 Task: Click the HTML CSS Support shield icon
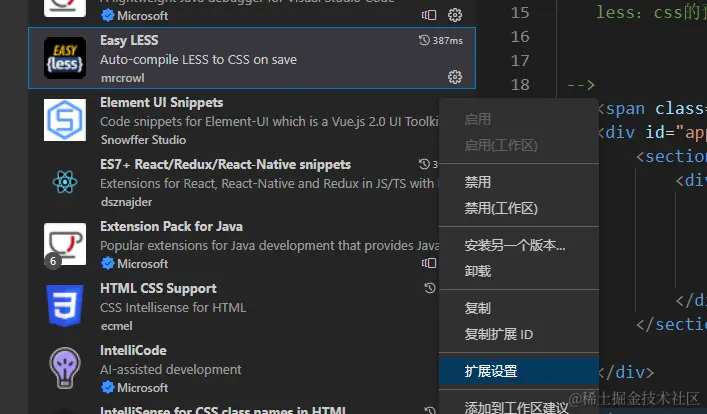[65, 306]
